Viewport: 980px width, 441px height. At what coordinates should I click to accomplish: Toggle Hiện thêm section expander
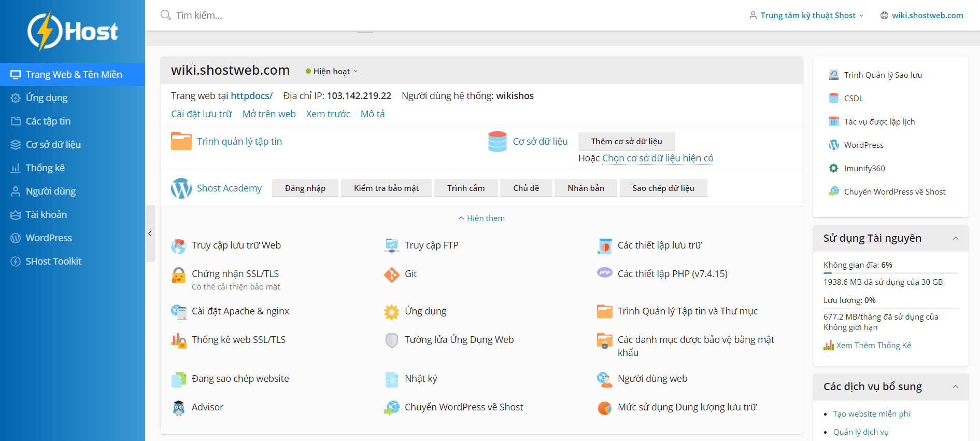[x=481, y=218]
